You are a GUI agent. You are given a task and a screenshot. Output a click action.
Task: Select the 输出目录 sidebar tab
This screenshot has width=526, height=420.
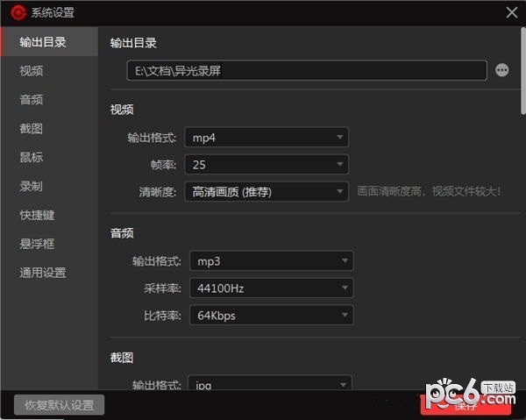pos(43,42)
